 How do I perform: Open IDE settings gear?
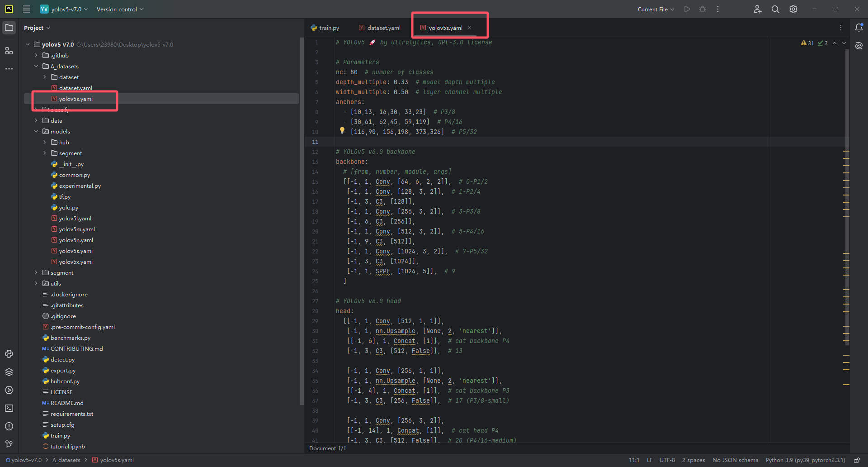(793, 9)
